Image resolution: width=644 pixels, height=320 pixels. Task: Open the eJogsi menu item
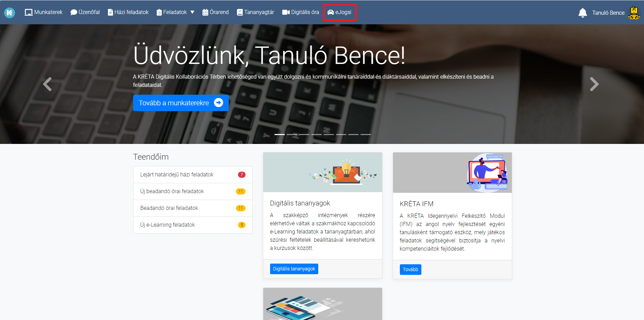(339, 12)
